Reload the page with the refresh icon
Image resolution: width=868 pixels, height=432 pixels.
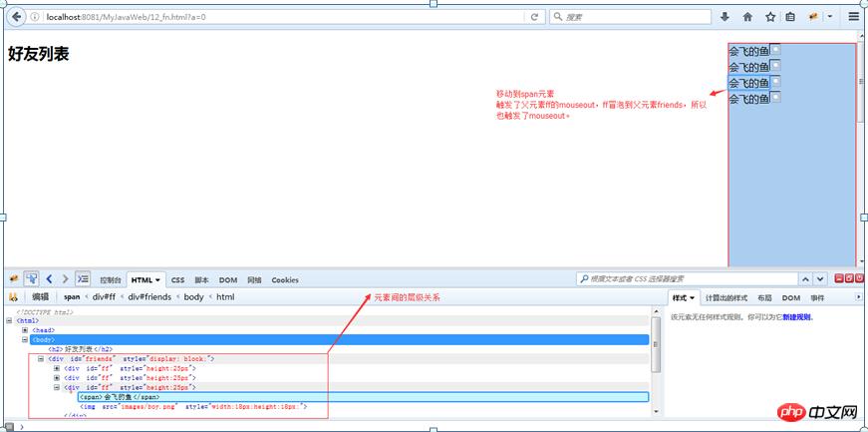[x=534, y=17]
